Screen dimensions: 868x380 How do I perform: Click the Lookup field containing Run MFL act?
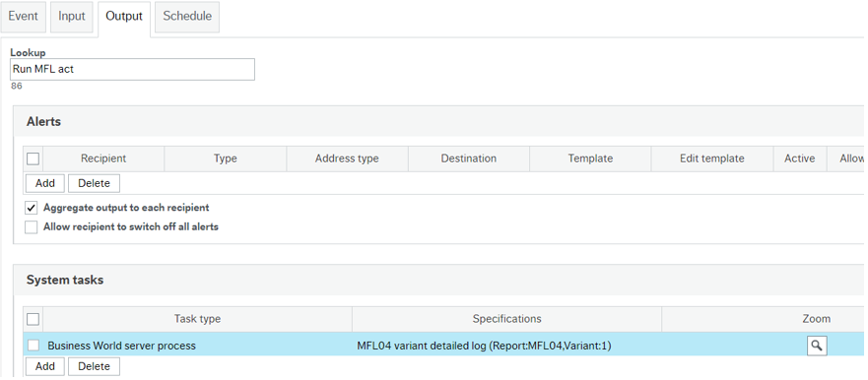[x=132, y=70]
